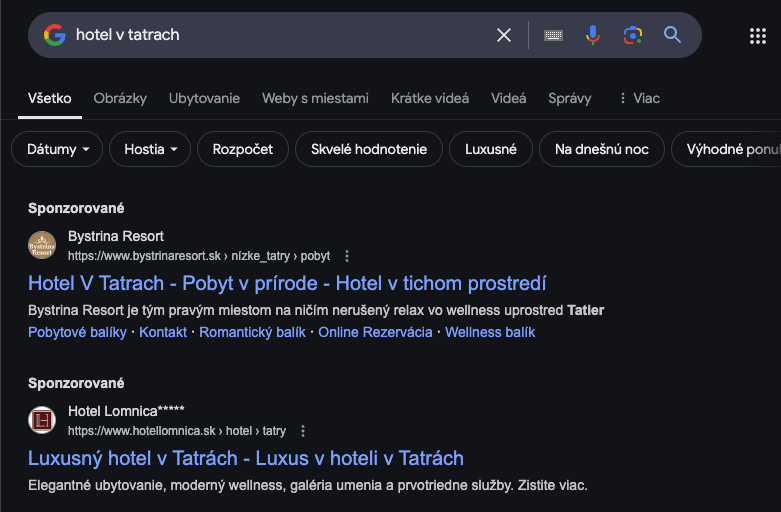Open the Wellness balík sitelink
This screenshot has width=781, height=512.
click(x=490, y=332)
